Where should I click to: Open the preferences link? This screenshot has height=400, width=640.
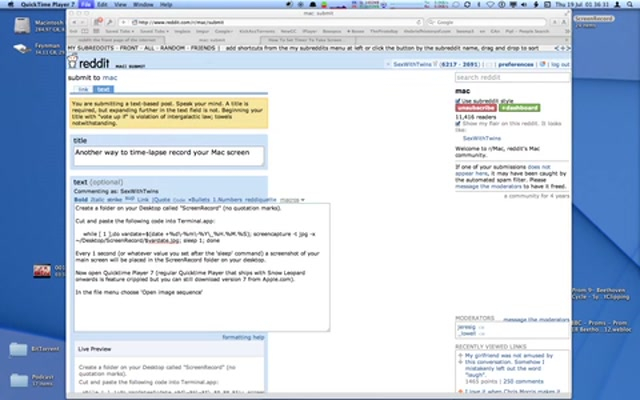click(x=517, y=64)
